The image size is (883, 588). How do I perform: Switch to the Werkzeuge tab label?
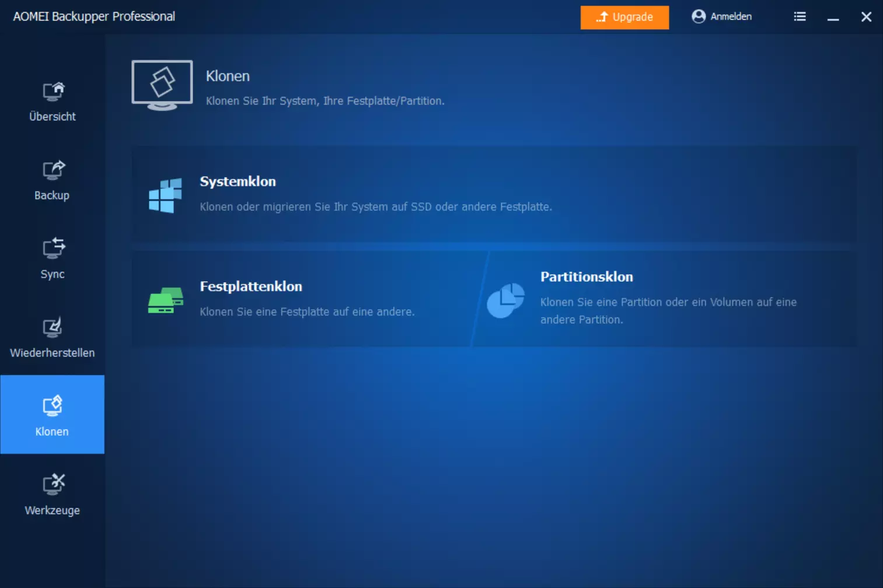53,510
